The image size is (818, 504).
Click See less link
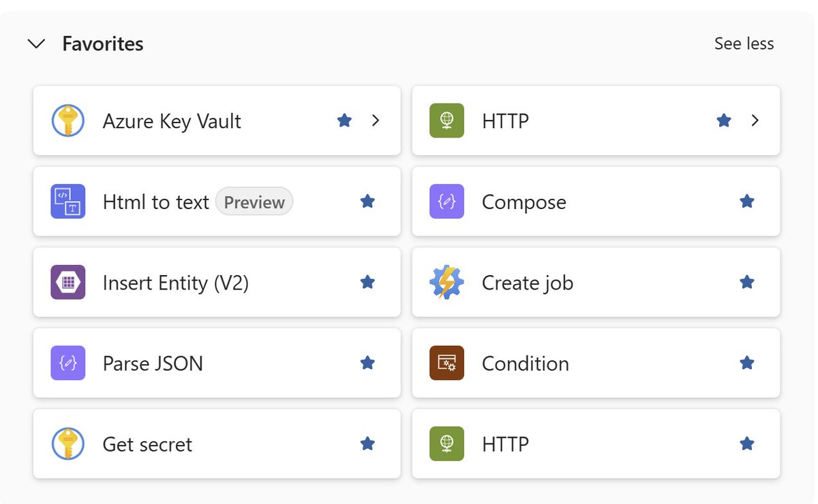[744, 44]
